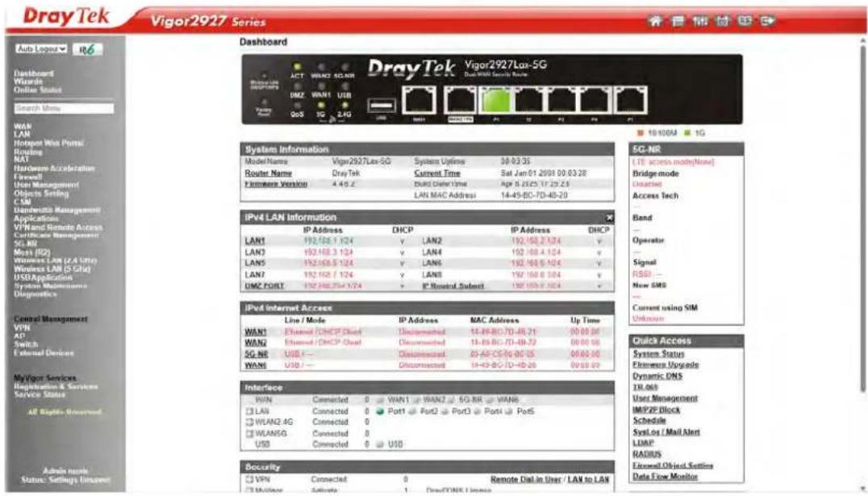Expand VPN and Remote Access sidebar menu

click(58, 227)
